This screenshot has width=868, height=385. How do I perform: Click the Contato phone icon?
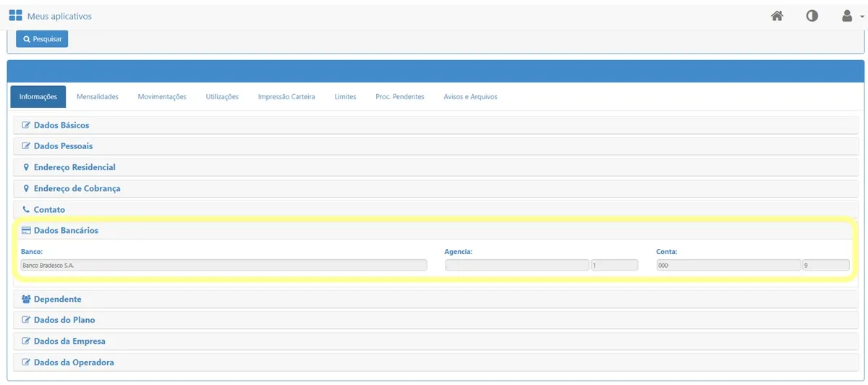tap(26, 210)
